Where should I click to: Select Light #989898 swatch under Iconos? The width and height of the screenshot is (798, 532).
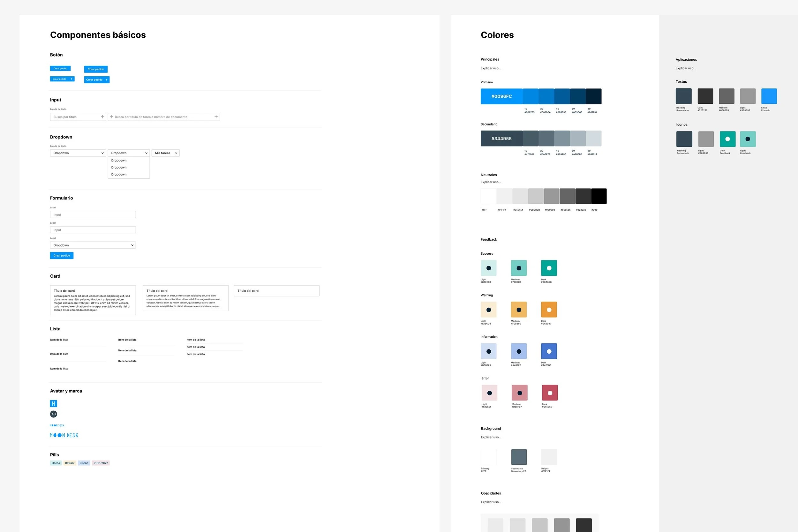706,139
